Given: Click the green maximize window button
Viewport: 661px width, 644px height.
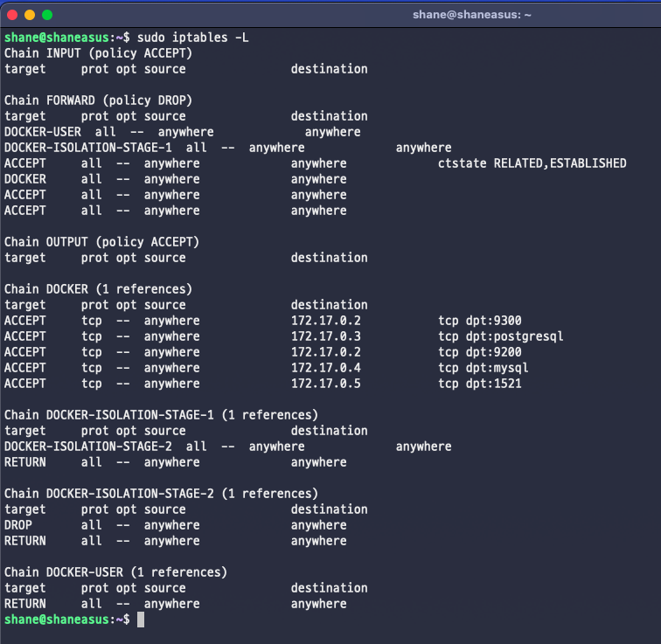Looking at the screenshot, I should [x=47, y=15].
